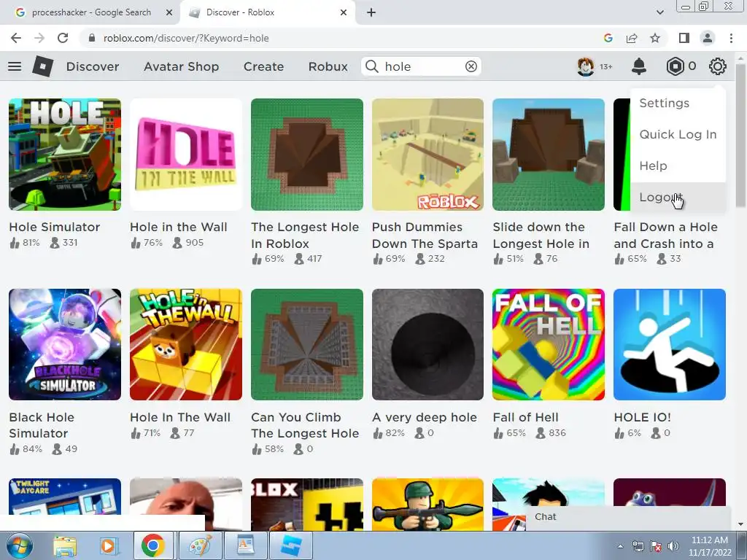Click the search box containing 'hole'
Viewport: 747px width, 560px height.
coord(421,66)
